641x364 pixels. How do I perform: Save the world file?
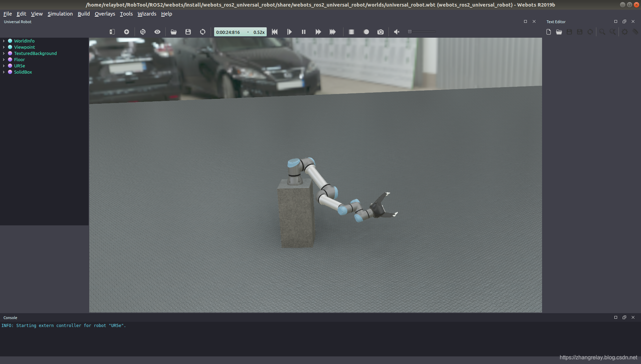188,32
